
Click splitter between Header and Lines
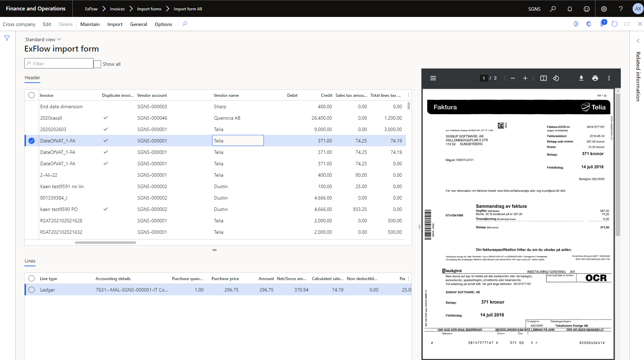coord(215,250)
